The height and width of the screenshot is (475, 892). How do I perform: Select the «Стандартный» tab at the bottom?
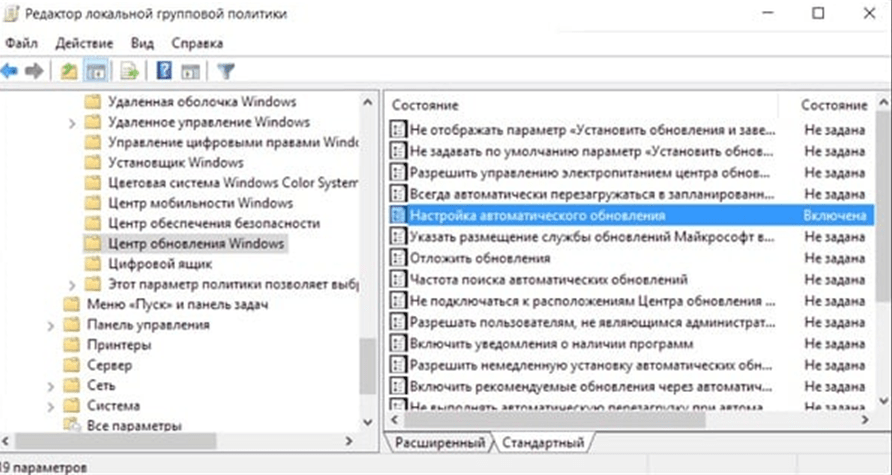click(544, 442)
